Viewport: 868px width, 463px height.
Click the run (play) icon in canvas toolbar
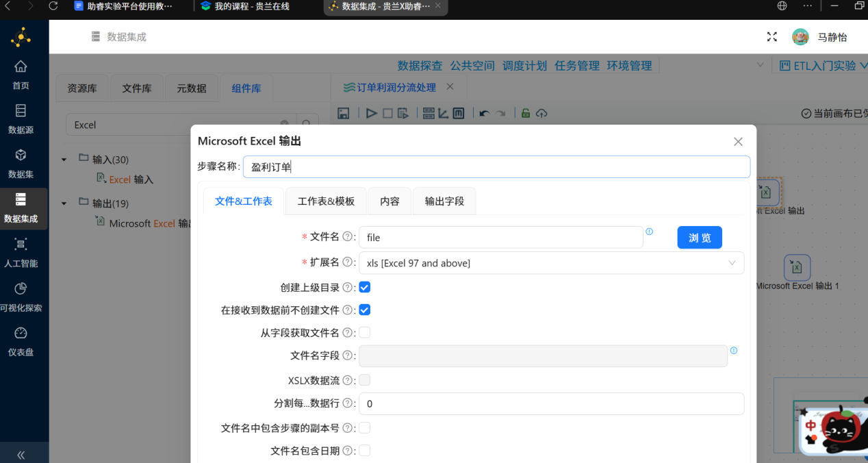click(372, 113)
